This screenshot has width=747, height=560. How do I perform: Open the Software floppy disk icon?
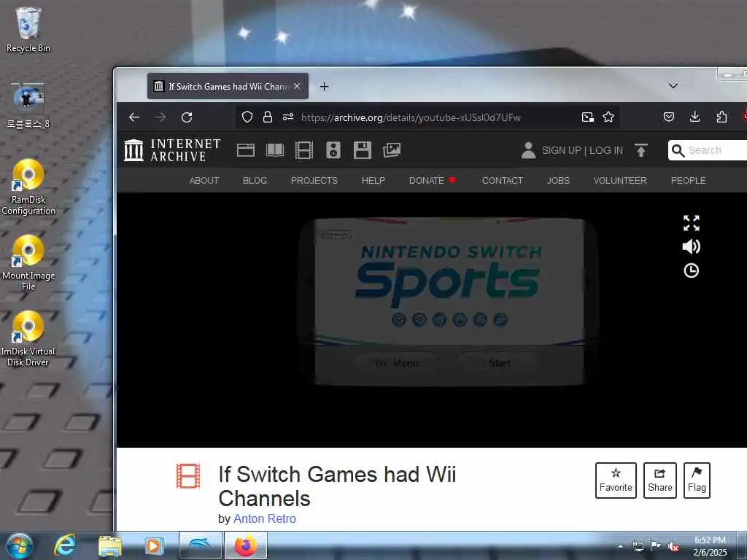pyautogui.click(x=362, y=150)
